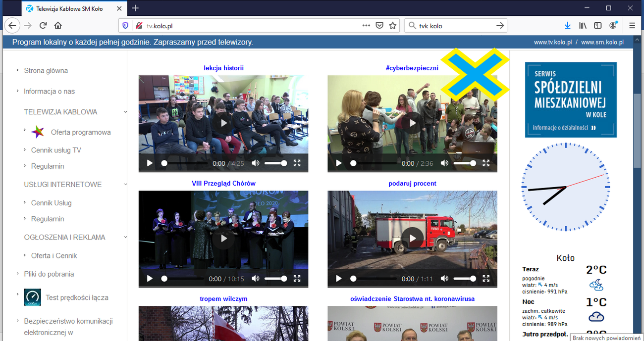Open Bezpieczeństwo komunikacji elektronicznej link
This screenshot has width=644, height=341.
click(x=68, y=327)
